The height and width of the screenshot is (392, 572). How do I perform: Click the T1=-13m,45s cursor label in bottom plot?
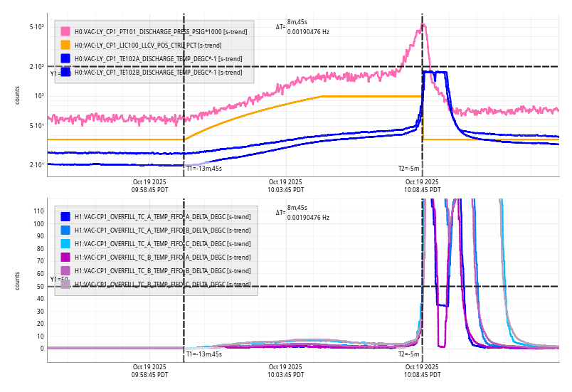point(203,354)
